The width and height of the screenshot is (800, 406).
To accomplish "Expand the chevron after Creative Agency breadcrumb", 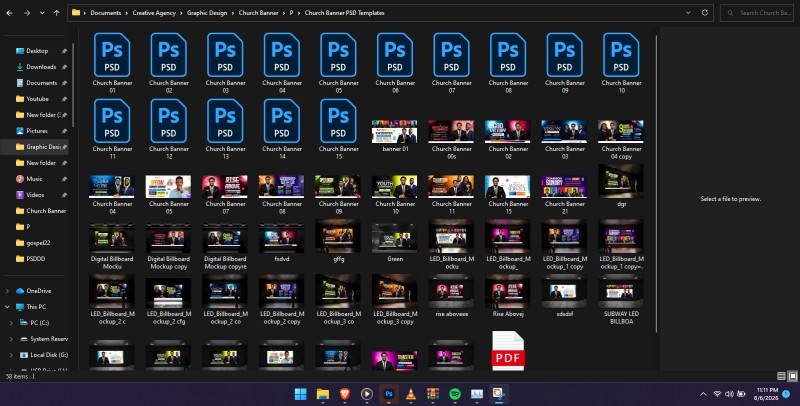I will coord(181,13).
